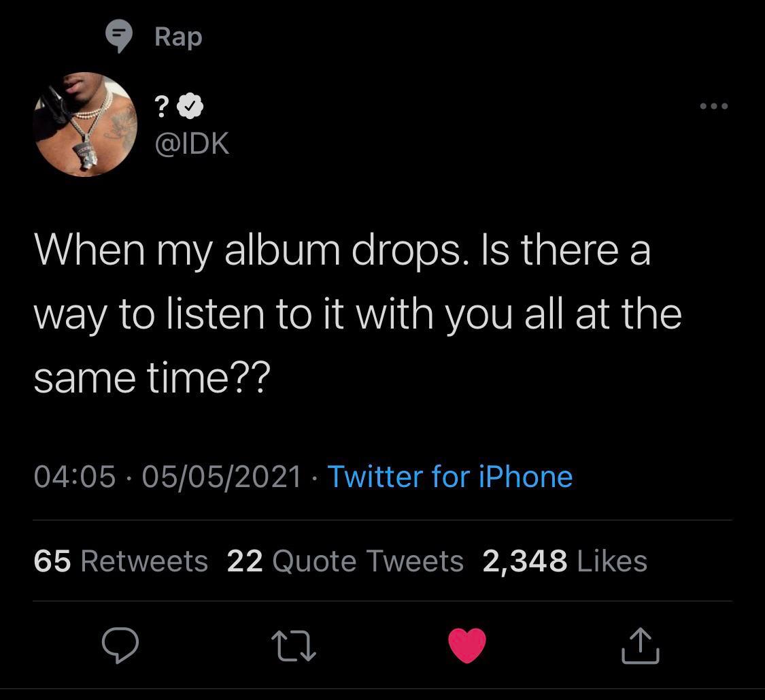This screenshot has height=700, width=765.
Task: Click the Rap topic speech bubble icon
Action: click(120, 36)
